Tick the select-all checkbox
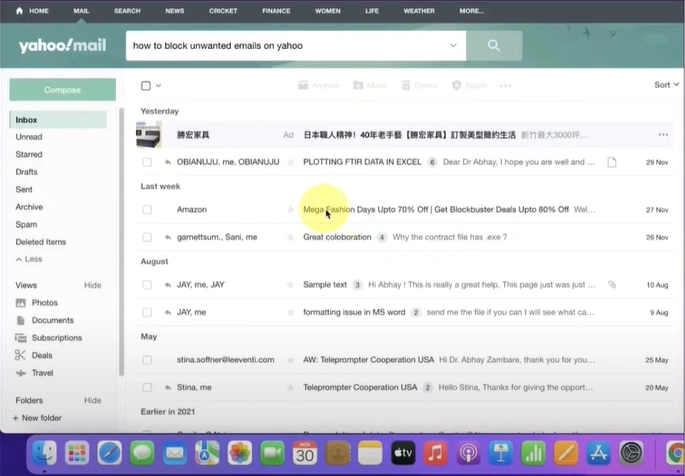Viewport: 685px width, 476px height. coord(146,86)
